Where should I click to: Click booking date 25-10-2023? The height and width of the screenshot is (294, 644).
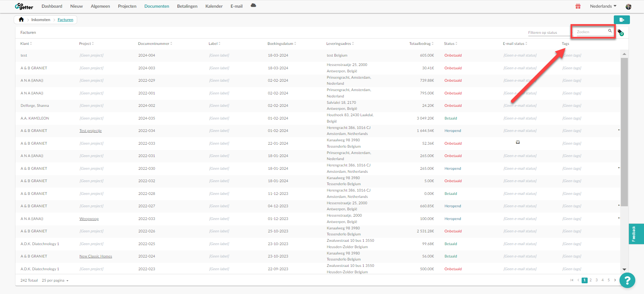(278, 231)
